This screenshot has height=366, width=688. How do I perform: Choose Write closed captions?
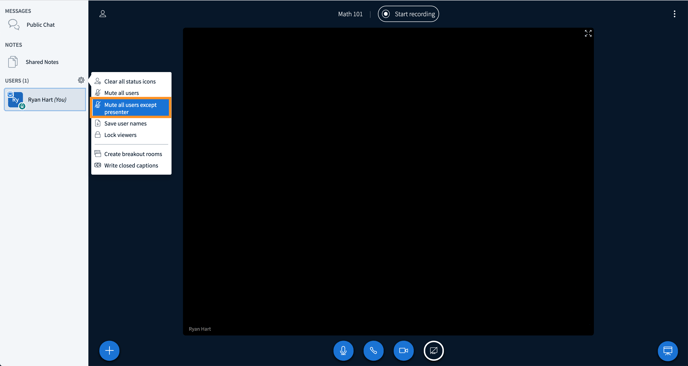point(131,165)
